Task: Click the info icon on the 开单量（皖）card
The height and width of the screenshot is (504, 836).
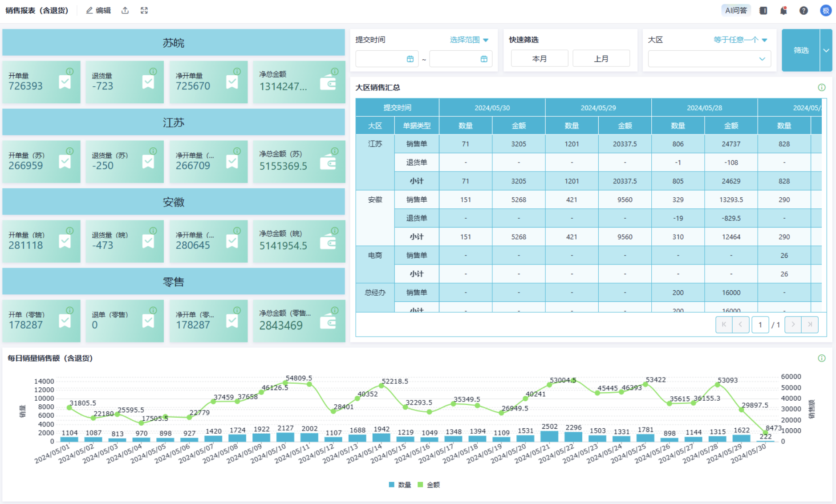Action: click(x=70, y=231)
